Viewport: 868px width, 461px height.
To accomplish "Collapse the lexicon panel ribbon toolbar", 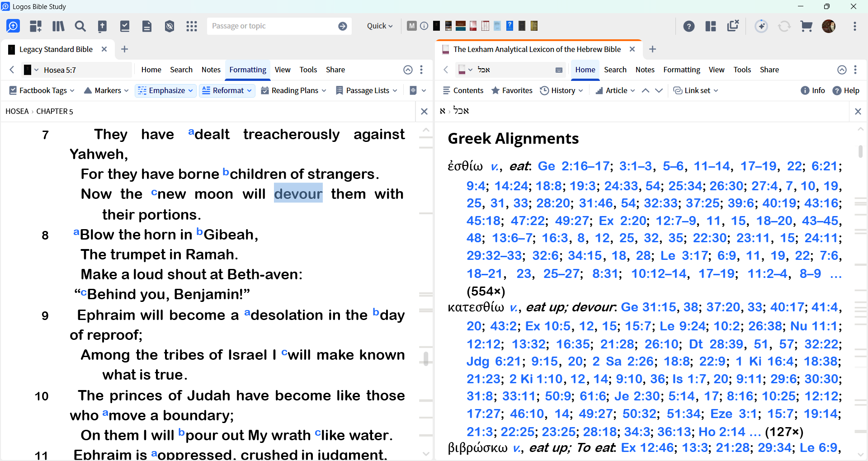I will [842, 70].
